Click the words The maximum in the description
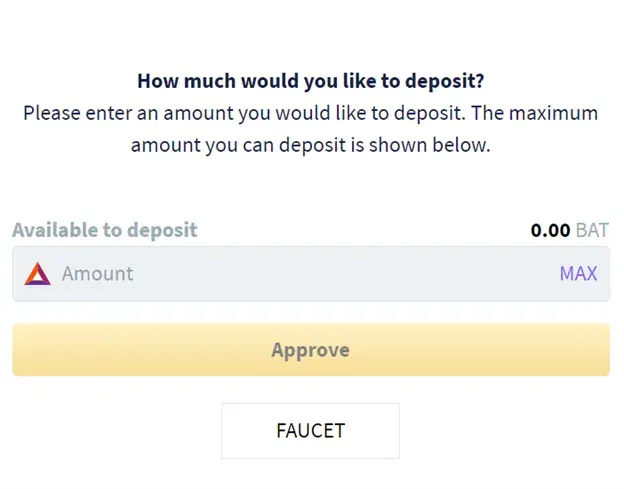 point(534,113)
